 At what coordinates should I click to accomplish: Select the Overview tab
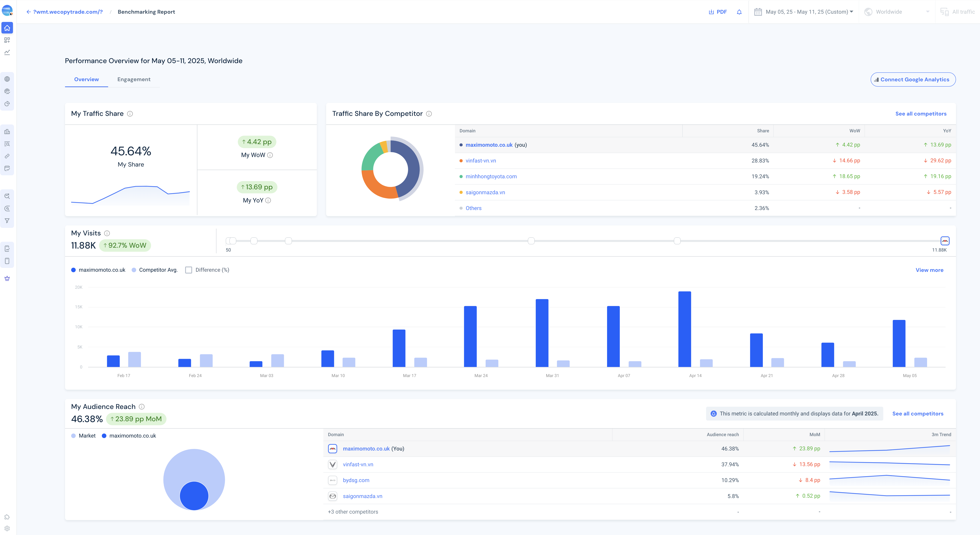[86, 79]
